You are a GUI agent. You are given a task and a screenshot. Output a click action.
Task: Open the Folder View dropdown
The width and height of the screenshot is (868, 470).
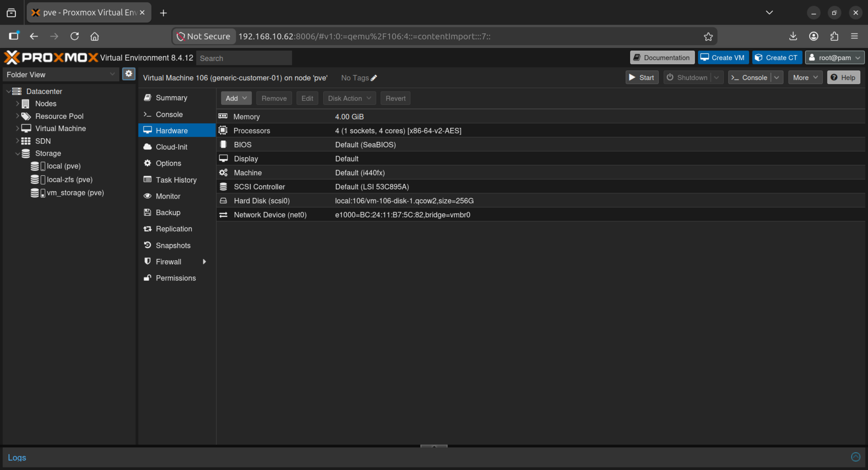coord(61,75)
